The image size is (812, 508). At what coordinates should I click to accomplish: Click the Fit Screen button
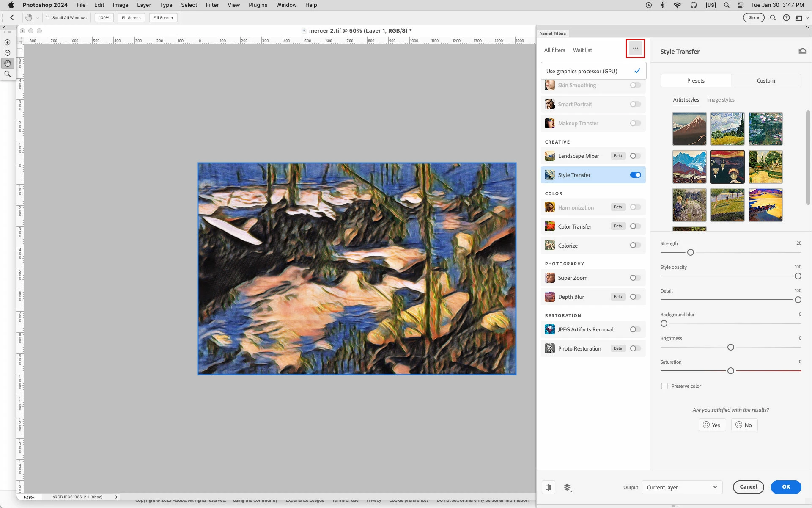point(131,18)
